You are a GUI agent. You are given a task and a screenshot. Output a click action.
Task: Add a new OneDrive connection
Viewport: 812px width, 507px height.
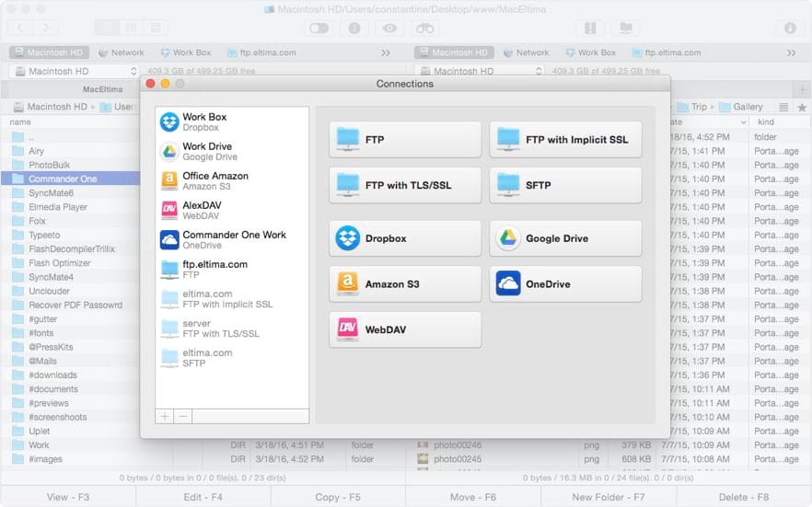[x=565, y=284]
